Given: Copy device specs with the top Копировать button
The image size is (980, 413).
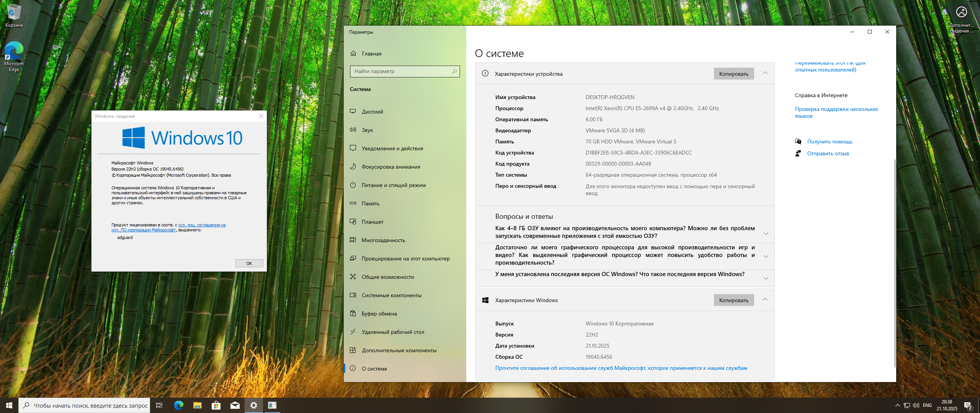Looking at the screenshot, I should (x=733, y=74).
